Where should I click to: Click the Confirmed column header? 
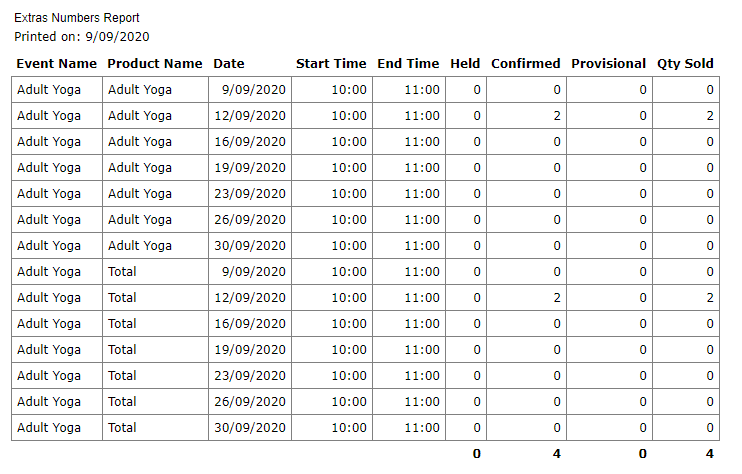(x=526, y=63)
